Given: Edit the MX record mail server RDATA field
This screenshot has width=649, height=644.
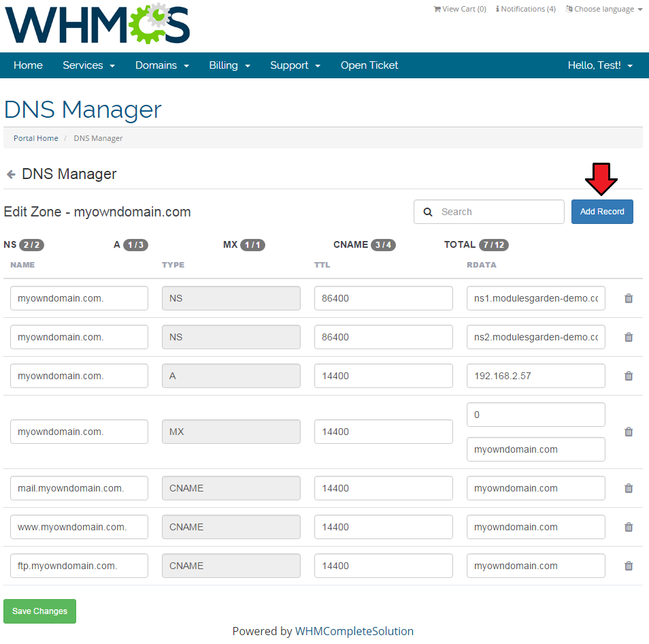Looking at the screenshot, I should coord(535,449).
